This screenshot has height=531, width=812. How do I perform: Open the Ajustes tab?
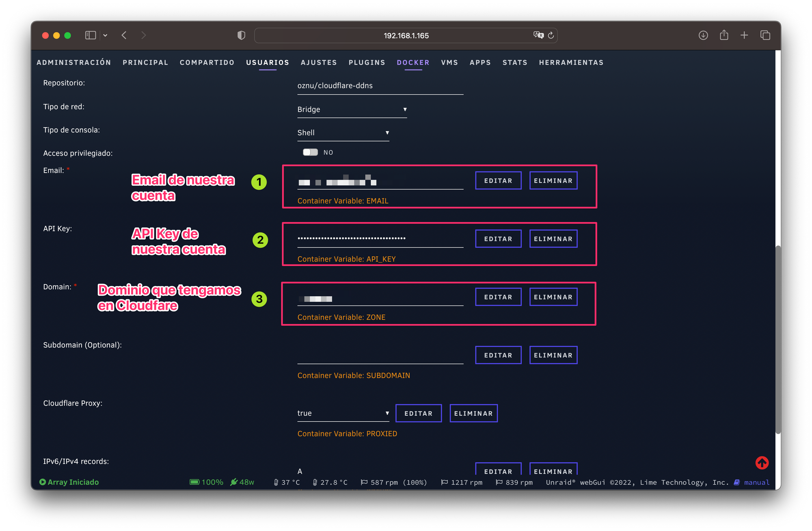(319, 63)
